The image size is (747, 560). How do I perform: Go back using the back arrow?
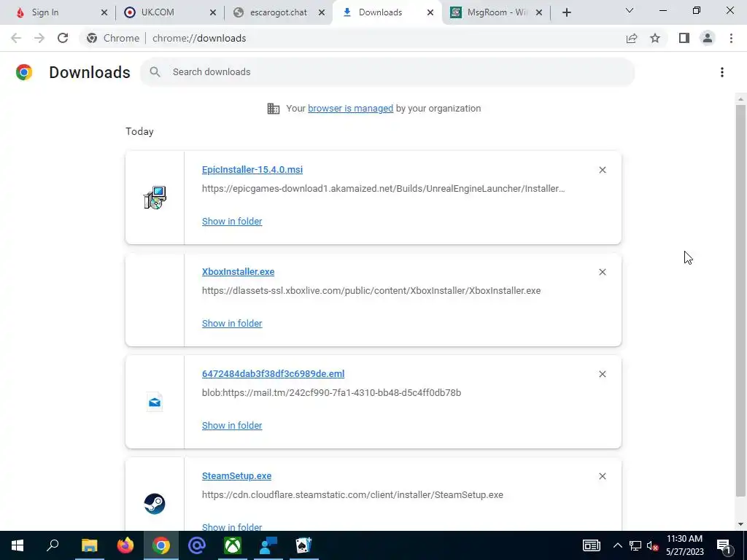click(x=16, y=38)
